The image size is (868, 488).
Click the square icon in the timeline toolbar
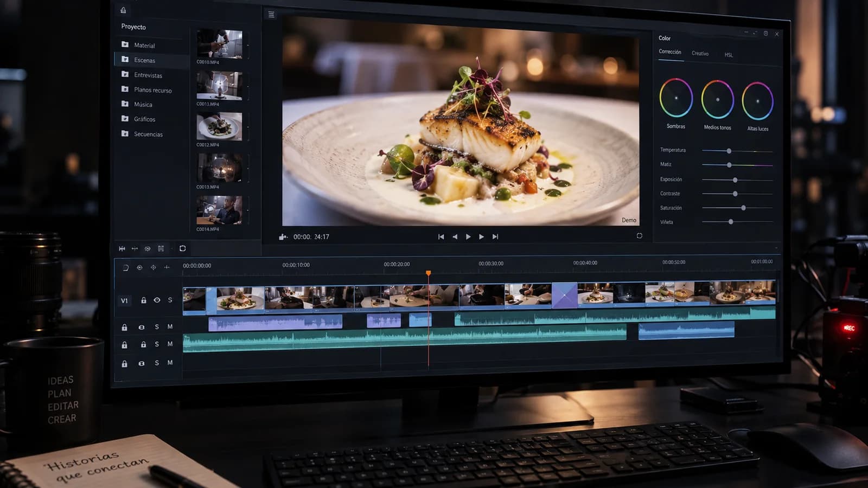[182, 248]
